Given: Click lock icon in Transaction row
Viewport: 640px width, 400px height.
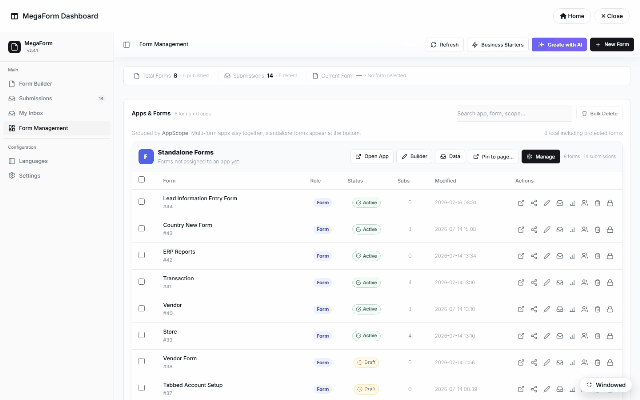Looking at the screenshot, I should (x=610, y=282).
